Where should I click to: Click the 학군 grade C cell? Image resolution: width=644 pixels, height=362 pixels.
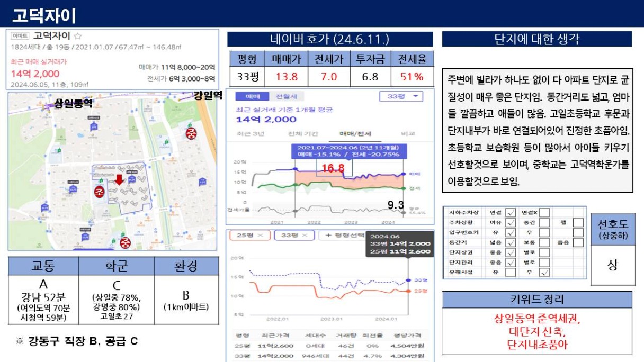coord(117,299)
